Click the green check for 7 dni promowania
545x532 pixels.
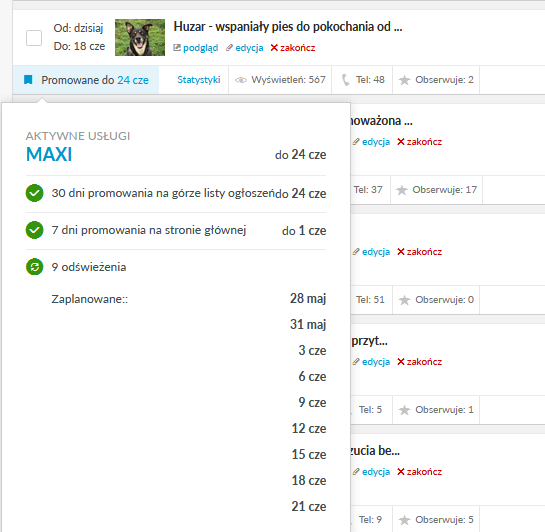point(34,230)
